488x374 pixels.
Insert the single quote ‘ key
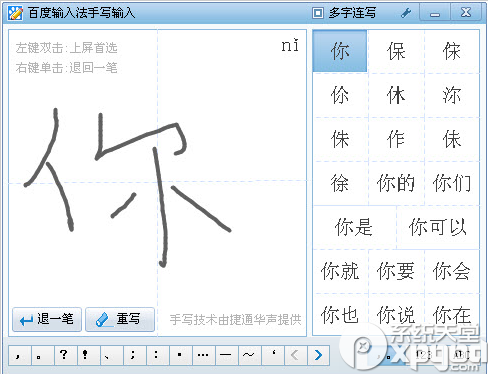(x=273, y=355)
